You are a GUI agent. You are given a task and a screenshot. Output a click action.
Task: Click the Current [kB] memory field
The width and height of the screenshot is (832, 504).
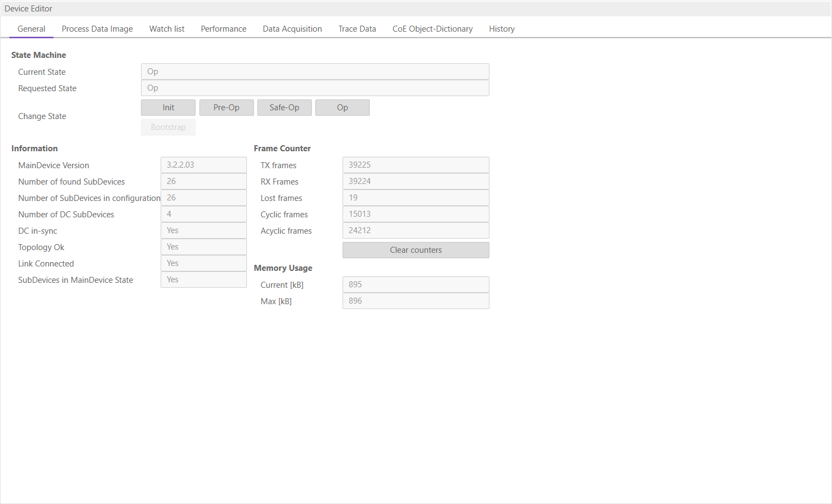tap(415, 284)
